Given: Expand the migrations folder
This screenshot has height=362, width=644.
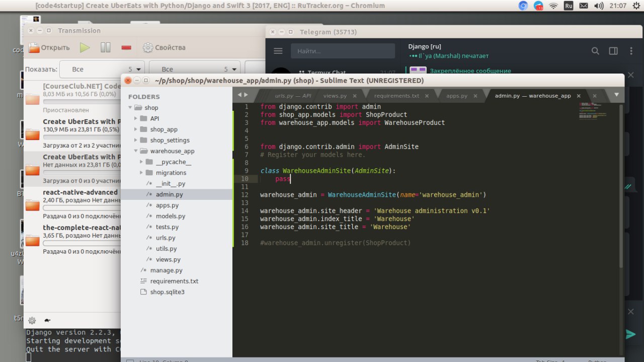Looking at the screenshot, I should pyautogui.click(x=142, y=173).
